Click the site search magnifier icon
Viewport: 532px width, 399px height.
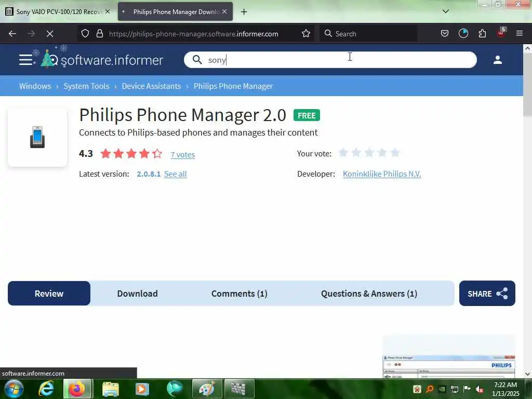197,60
